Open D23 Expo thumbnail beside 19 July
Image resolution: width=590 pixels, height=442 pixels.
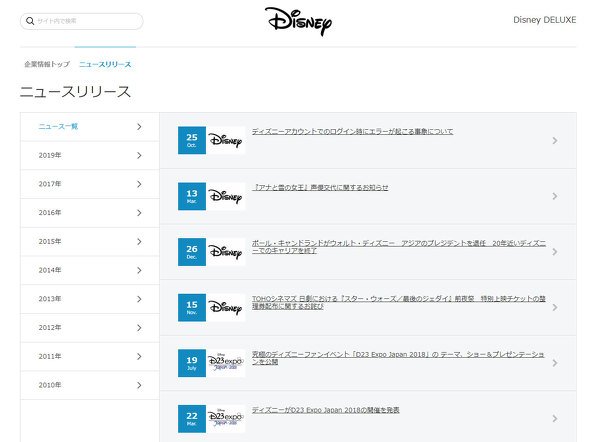pyautogui.click(x=225, y=363)
